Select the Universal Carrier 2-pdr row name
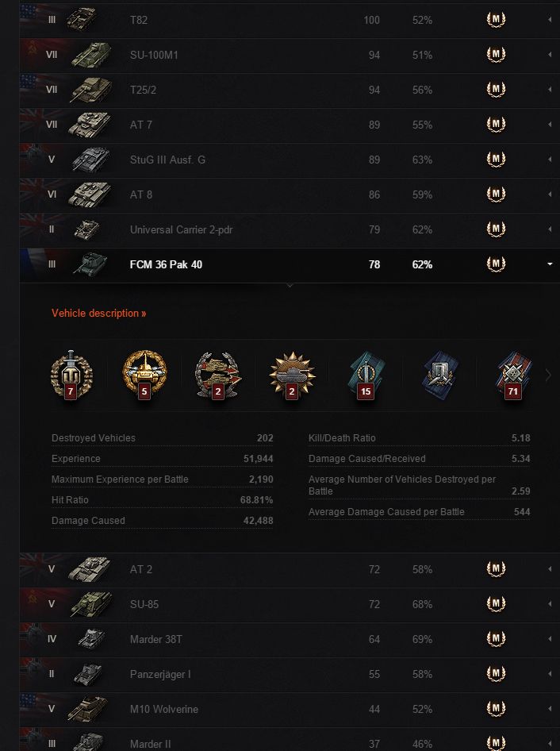 point(181,229)
